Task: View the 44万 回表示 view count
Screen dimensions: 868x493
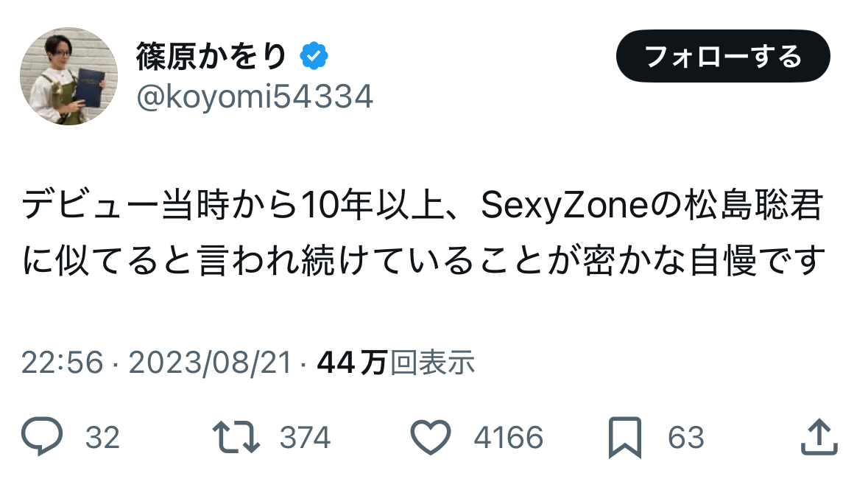Action: coord(396,363)
